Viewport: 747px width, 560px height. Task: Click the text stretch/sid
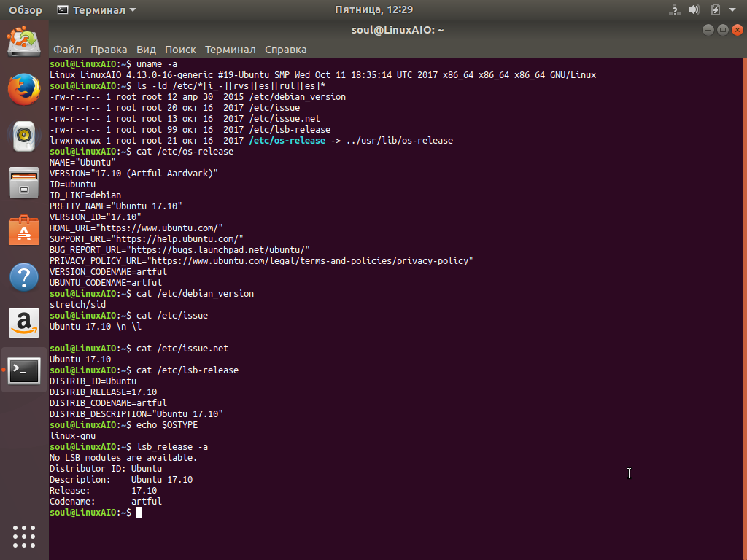(x=77, y=305)
